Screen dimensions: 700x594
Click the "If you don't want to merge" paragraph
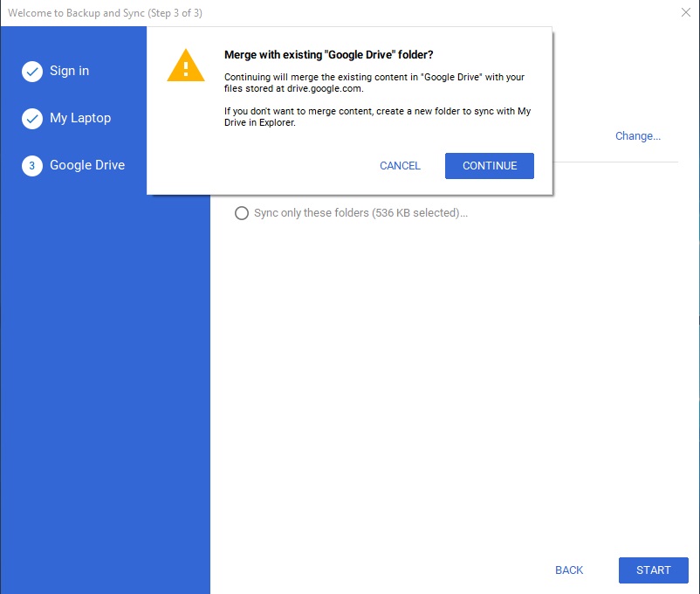(x=377, y=117)
